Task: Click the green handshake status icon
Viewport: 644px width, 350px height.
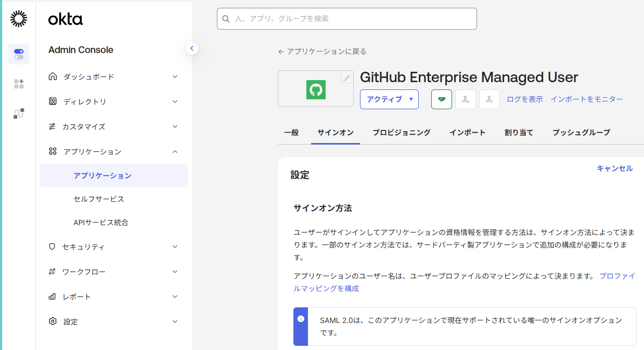Action: (442, 99)
